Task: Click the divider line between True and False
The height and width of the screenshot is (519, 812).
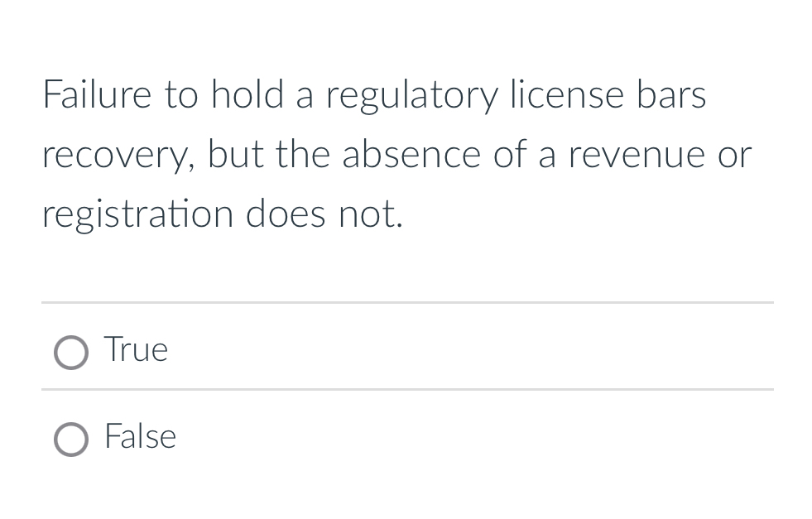Action: 407,388
